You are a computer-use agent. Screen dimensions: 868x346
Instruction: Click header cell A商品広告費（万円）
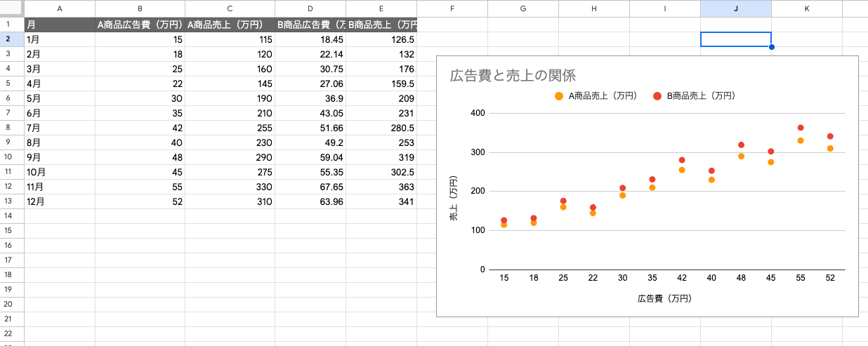coord(140,25)
